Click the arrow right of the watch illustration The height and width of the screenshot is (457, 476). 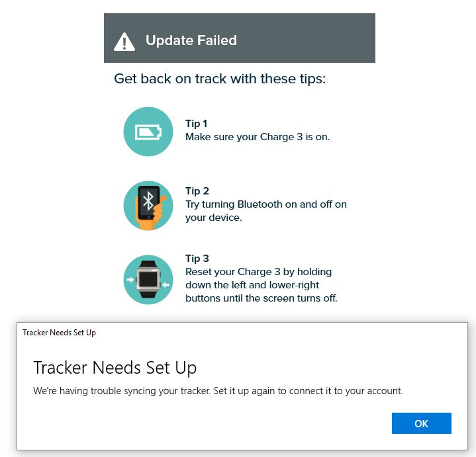click(166, 284)
